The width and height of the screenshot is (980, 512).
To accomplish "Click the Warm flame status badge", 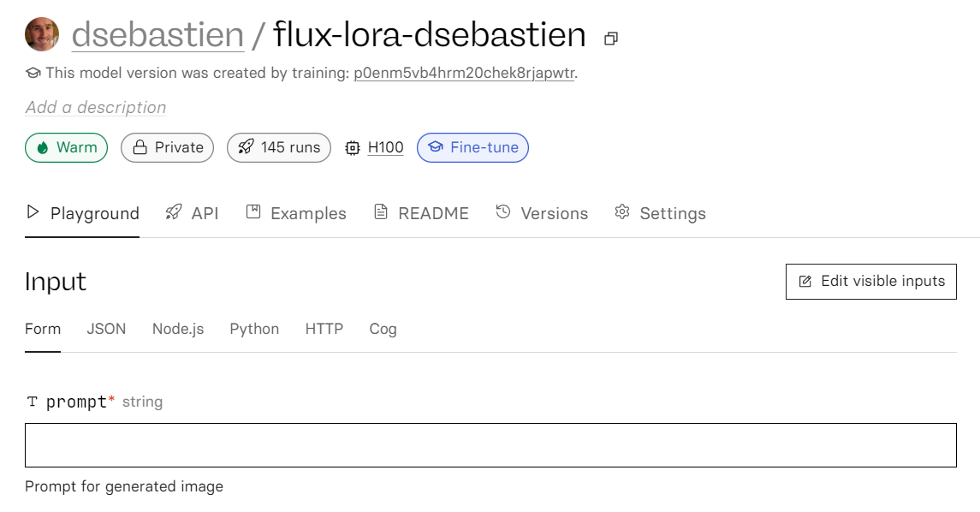I will [x=67, y=147].
